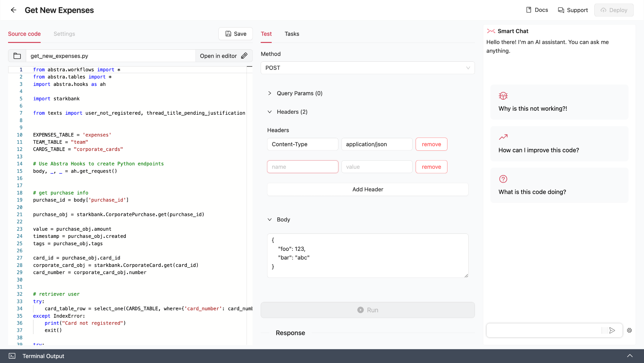The image size is (644, 363).
Task: Collapse the Headers section
Action: pos(270,112)
